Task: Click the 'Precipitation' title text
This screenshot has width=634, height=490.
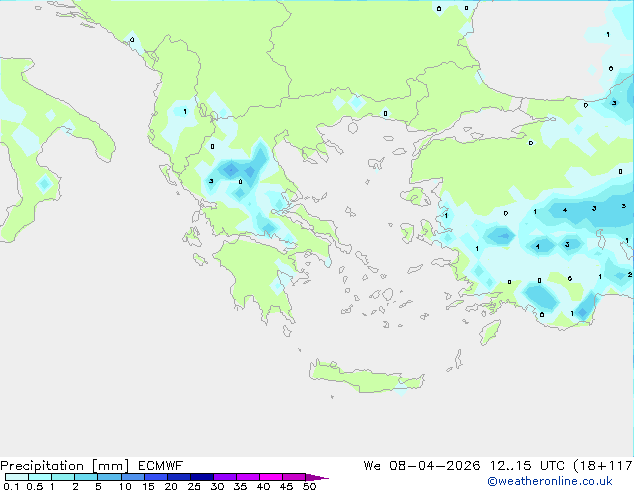Action: 42,466
